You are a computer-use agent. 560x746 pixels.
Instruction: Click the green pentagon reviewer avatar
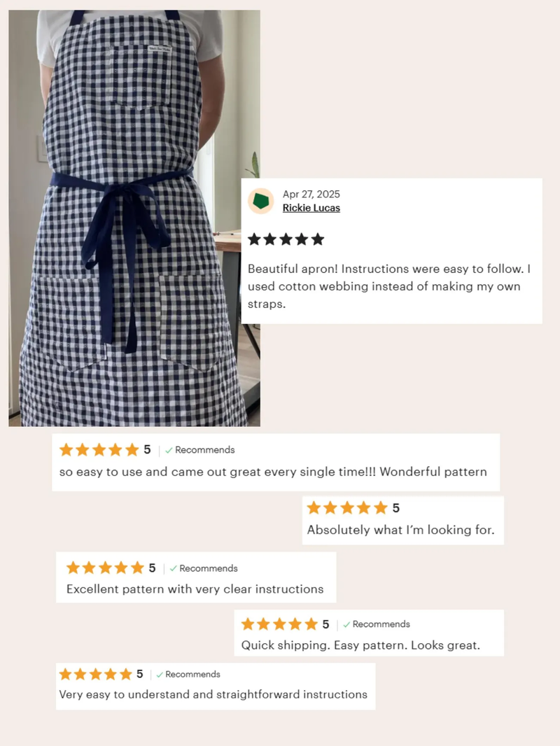coord(260,201)
